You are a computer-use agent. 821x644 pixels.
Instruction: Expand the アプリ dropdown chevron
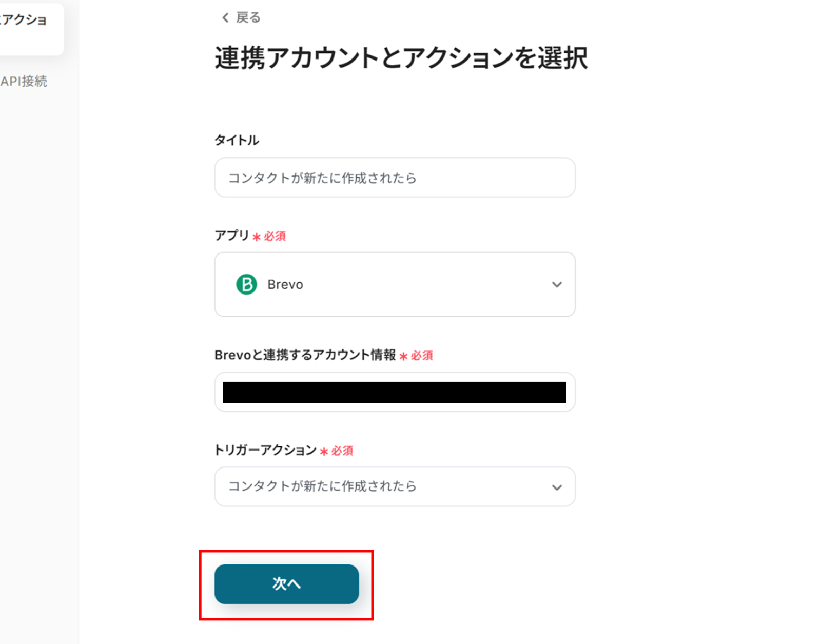tap(557, 284)
